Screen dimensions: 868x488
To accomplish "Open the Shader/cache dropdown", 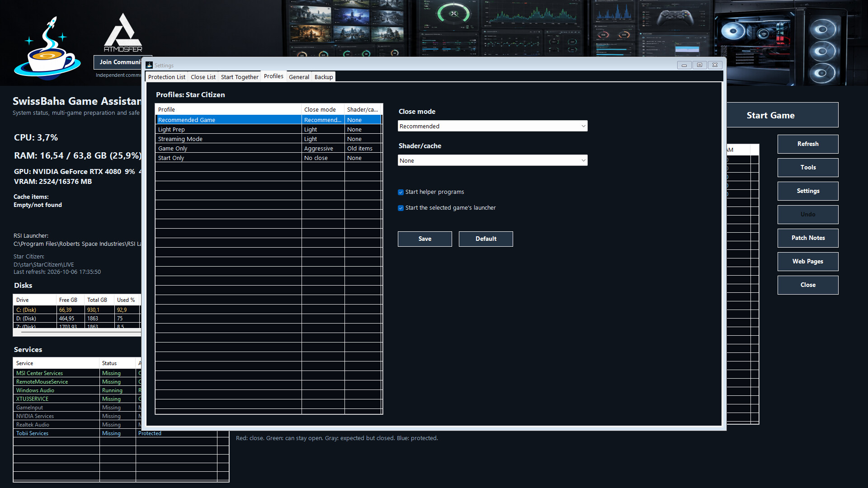I will click(492, 160).
